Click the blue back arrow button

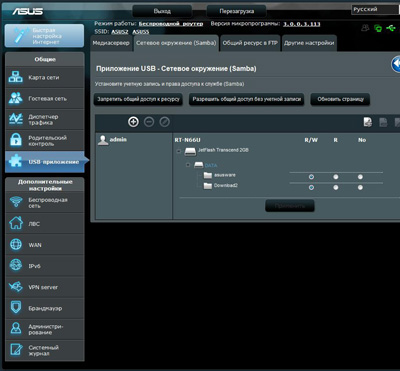coord(396,64)
